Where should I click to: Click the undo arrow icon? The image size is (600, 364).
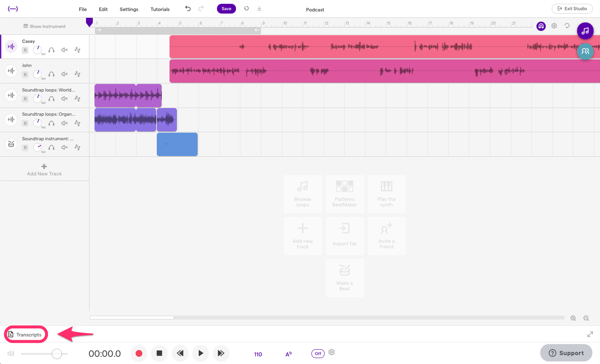pos(188,8)
